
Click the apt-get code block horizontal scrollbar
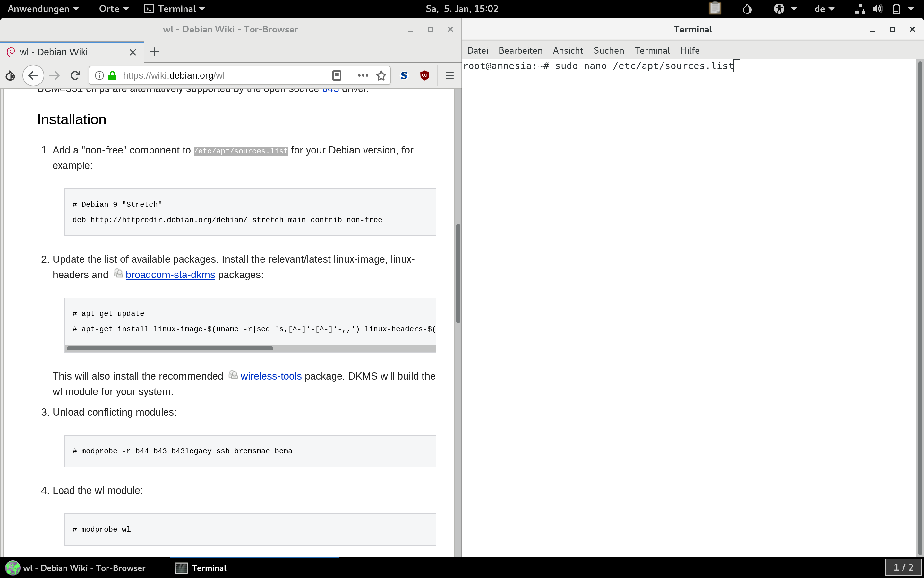click(x=170, y=348)
